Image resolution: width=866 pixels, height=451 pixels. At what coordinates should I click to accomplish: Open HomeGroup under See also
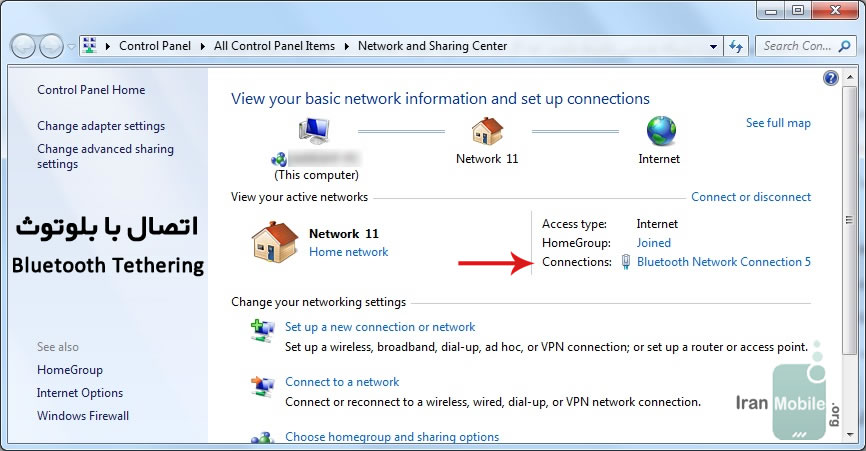(70, 370)
